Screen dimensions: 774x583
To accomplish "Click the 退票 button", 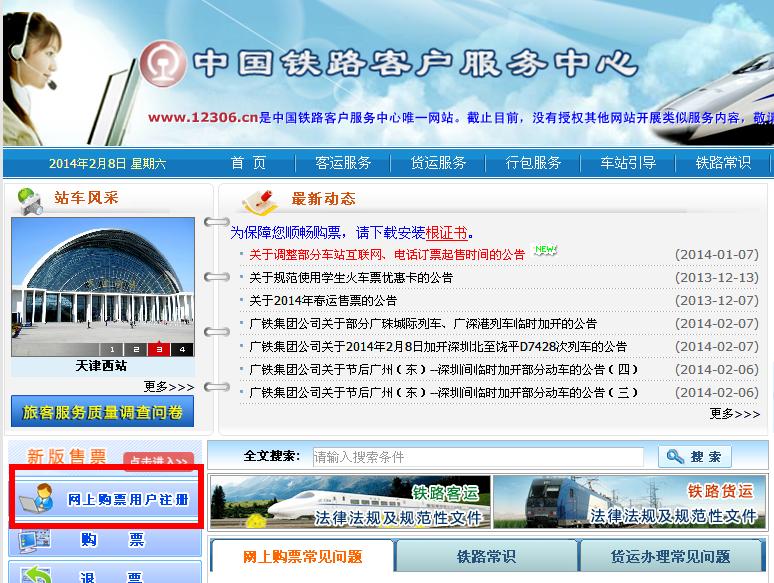I will pyautogui.click(x=105, y=573).
